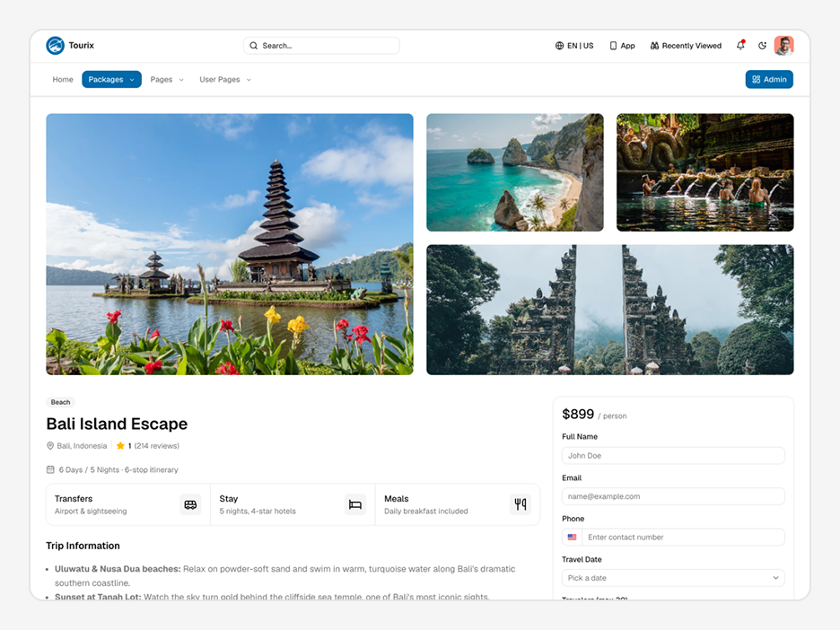Click the search magnifier icon
The image size is (840, 630).
[253, 46]
